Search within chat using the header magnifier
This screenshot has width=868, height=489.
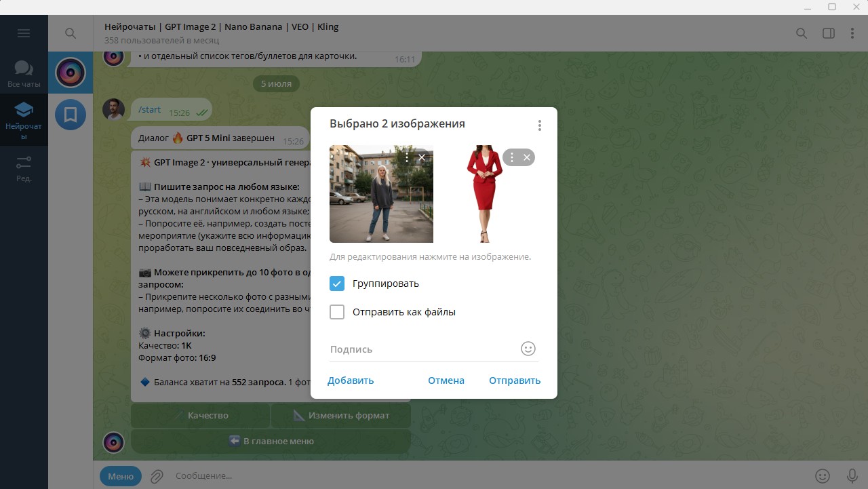(802, 33)
